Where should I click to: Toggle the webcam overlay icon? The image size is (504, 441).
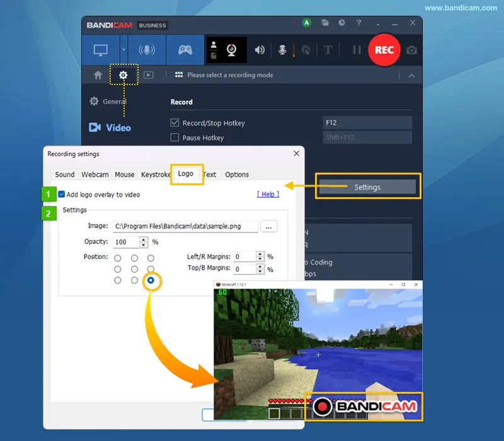click(x=231, y=50)
